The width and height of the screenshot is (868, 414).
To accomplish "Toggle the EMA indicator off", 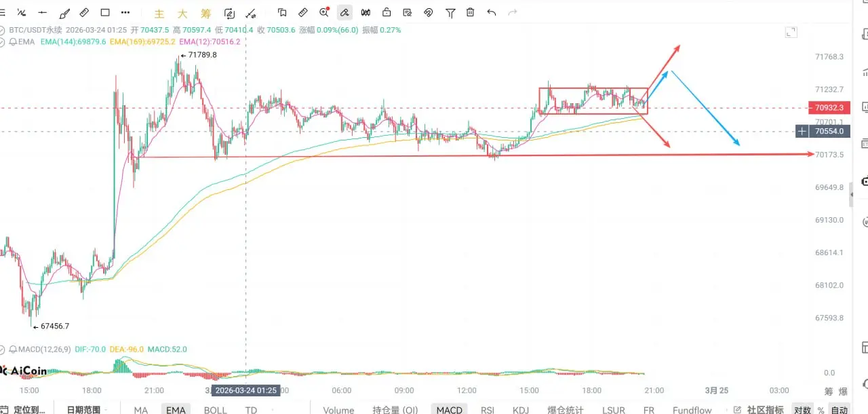I will (176, 410).
